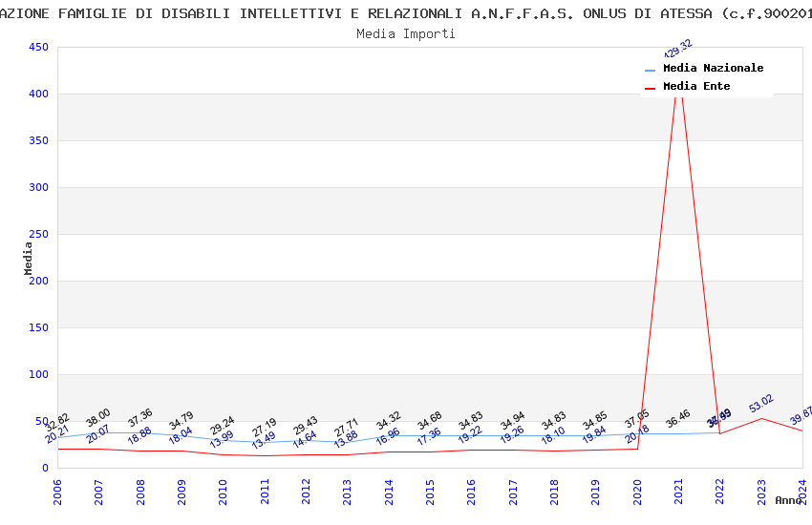Click the blue swatch beside Media Nazionale

click(650, 70)
